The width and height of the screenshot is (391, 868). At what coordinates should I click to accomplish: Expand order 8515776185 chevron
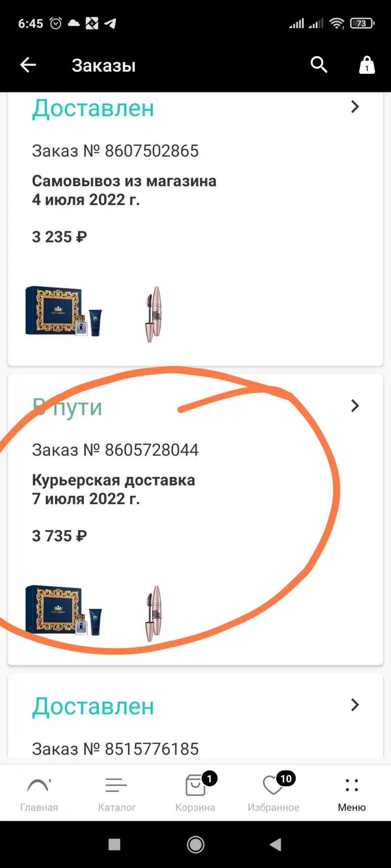pyautogui.click(x=355, y=705)
